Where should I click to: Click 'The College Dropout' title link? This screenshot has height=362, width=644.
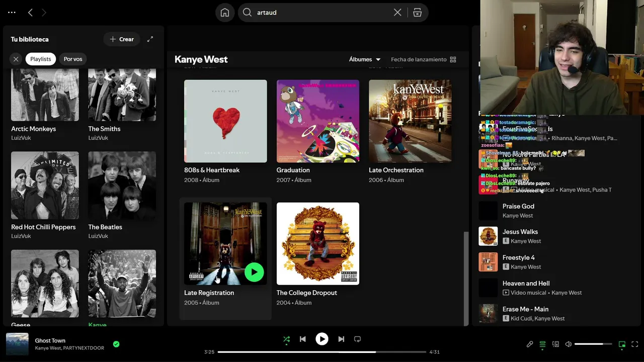pyautogui.click(x=306, y=293)
